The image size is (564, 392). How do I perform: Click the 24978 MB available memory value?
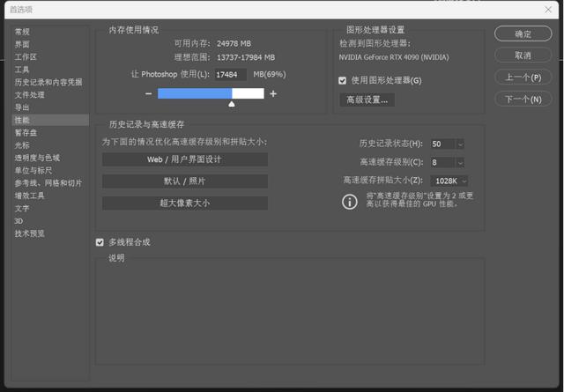pos(234,43)
